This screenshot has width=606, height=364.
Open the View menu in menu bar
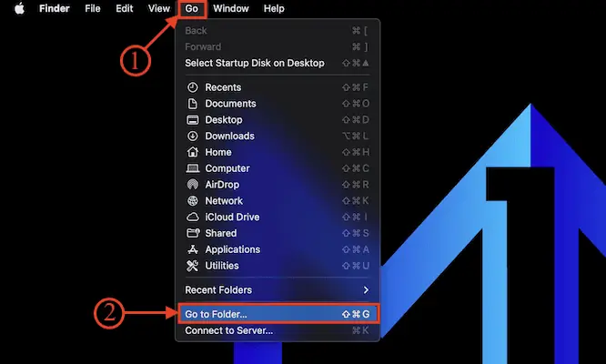click(x=158, y=8)
